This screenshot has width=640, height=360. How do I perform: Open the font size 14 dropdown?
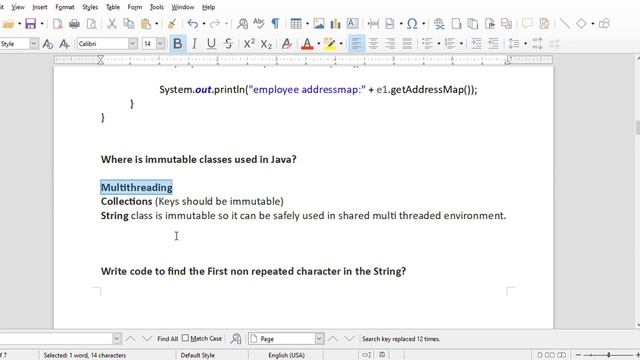tap(160, 44)
